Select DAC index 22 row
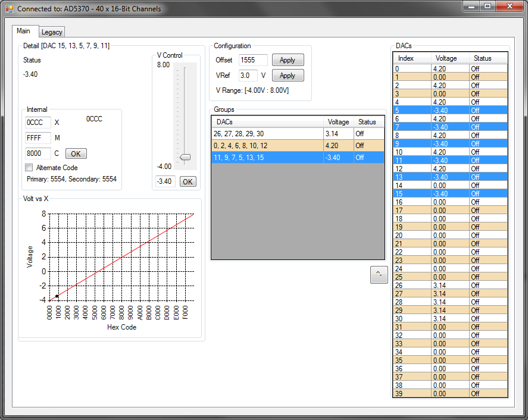 point(450,252)
